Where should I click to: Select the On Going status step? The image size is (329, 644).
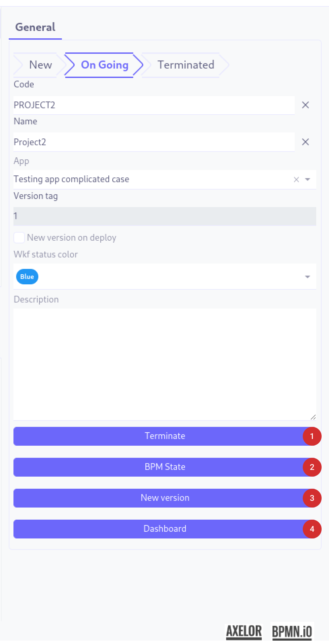pyautogui.click(x=105, y=65)
